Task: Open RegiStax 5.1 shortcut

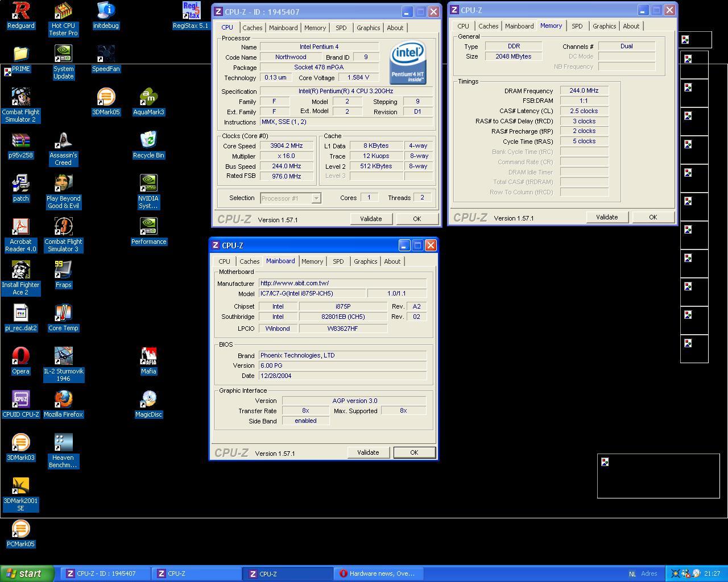Action: (x=191, y=15)
